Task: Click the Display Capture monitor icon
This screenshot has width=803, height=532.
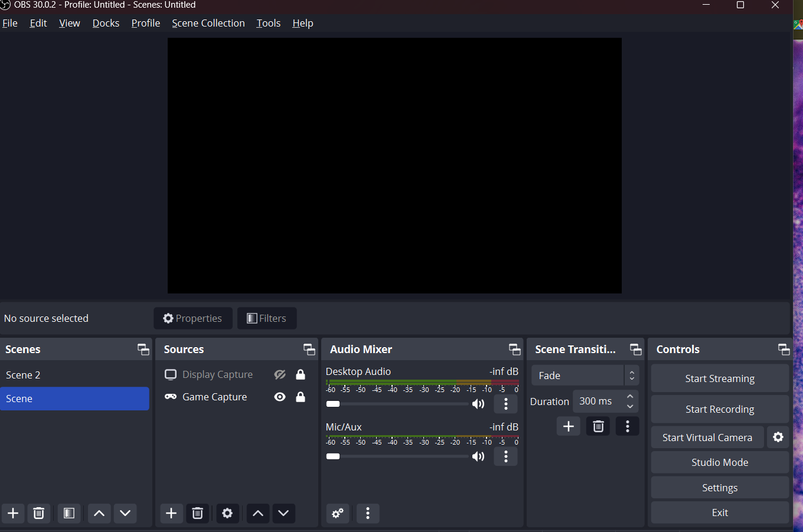Action: pyautogui.click(x=171, y=374)
